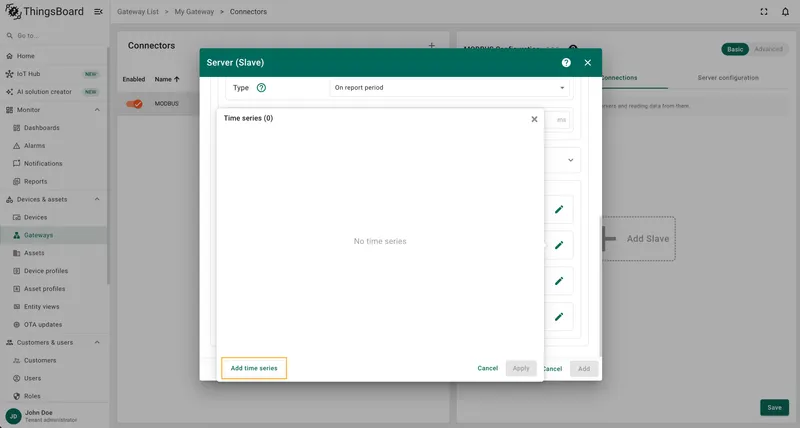The width and height of the screenshot is (800, 428).
Task: Save the connector configuration
Action: click(x=774, y=408)
